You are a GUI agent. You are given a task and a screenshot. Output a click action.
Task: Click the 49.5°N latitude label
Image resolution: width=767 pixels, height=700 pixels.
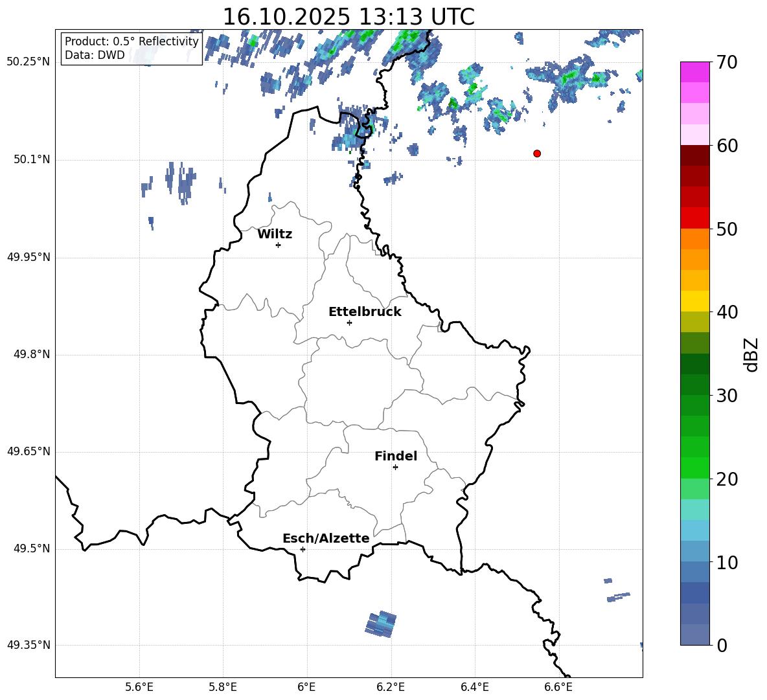pos(32,549)
